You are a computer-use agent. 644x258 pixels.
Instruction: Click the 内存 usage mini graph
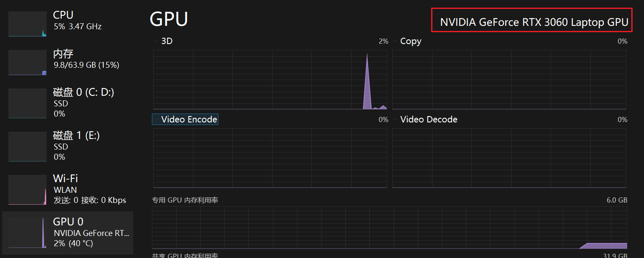click(28, 63)
